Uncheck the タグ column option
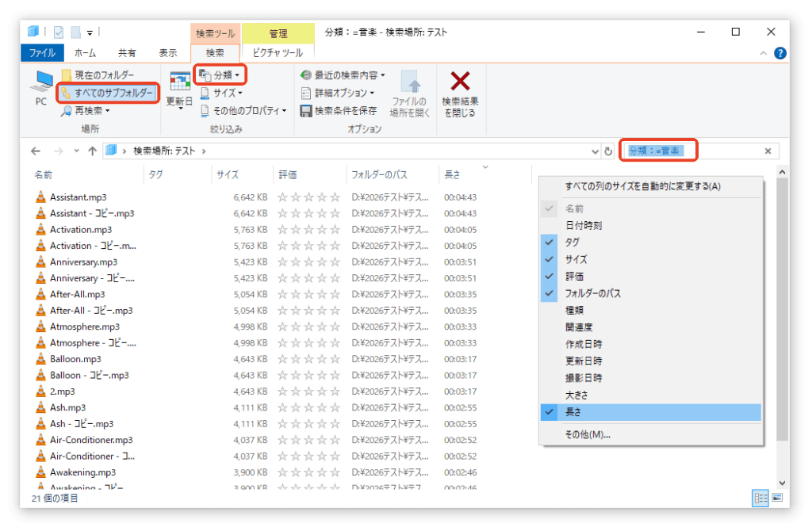The width and height of the screenshot is (812, 531). (572, 243)
